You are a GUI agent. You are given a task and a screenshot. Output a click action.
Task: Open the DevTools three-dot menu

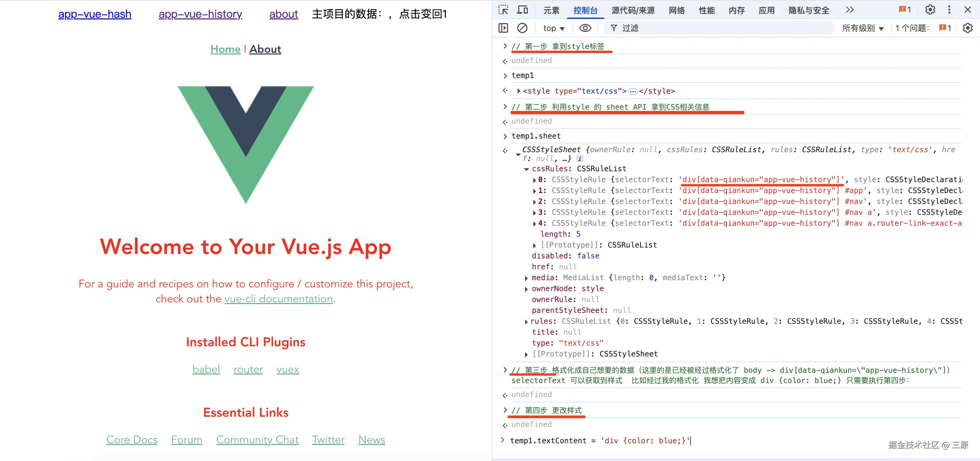tap(949, 10)
